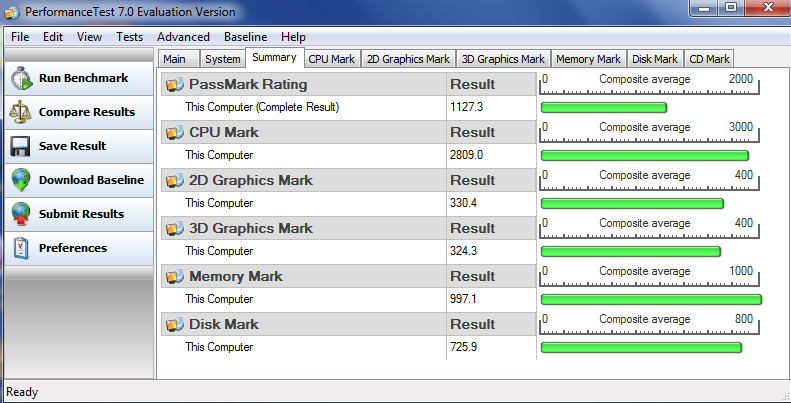The height and width of the screenshot is (403, 791).
Task: Click the Disk Mark composite average scale
Action: coord(649,324)
